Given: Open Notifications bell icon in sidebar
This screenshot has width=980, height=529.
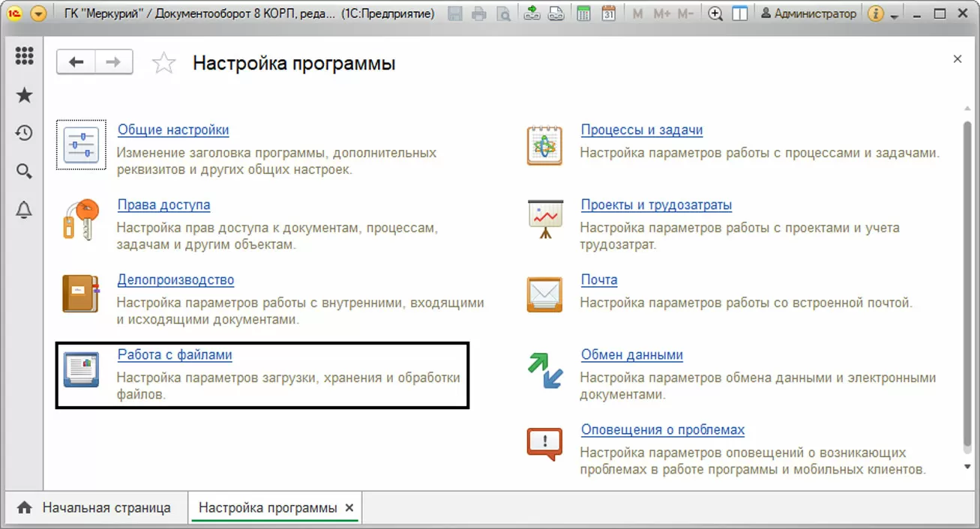Looking at the screenshot, I should click(24, 211).
